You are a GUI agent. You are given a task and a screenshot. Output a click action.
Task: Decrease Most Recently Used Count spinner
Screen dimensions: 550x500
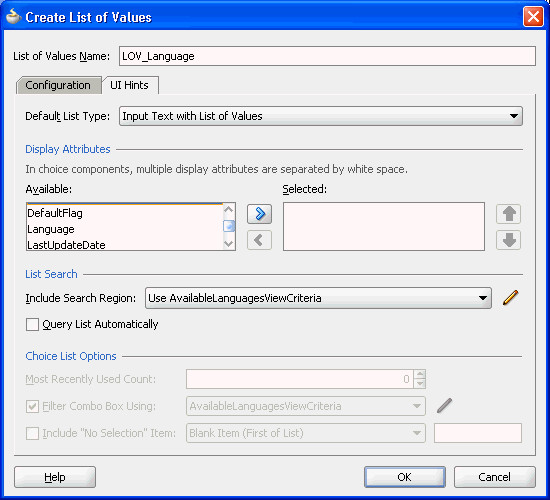point(420,384)
